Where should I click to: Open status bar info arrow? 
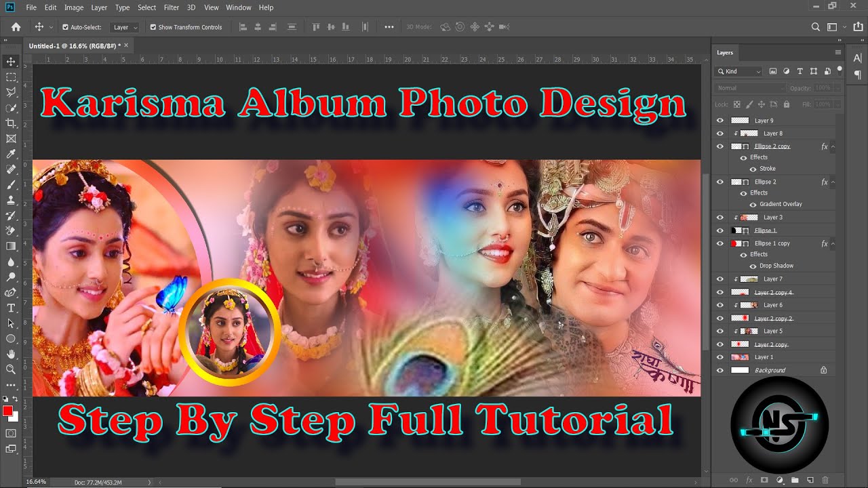click(x=149, y=482)
